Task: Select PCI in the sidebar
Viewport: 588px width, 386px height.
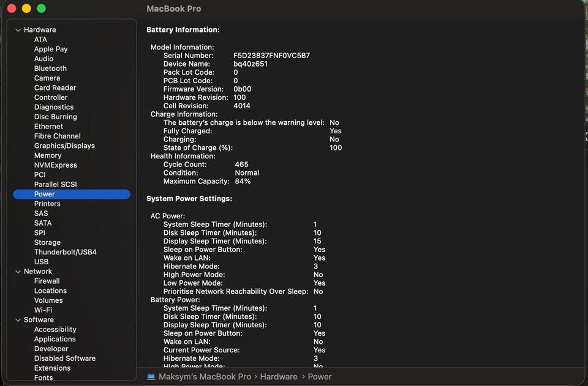Action: pos(40,175)
